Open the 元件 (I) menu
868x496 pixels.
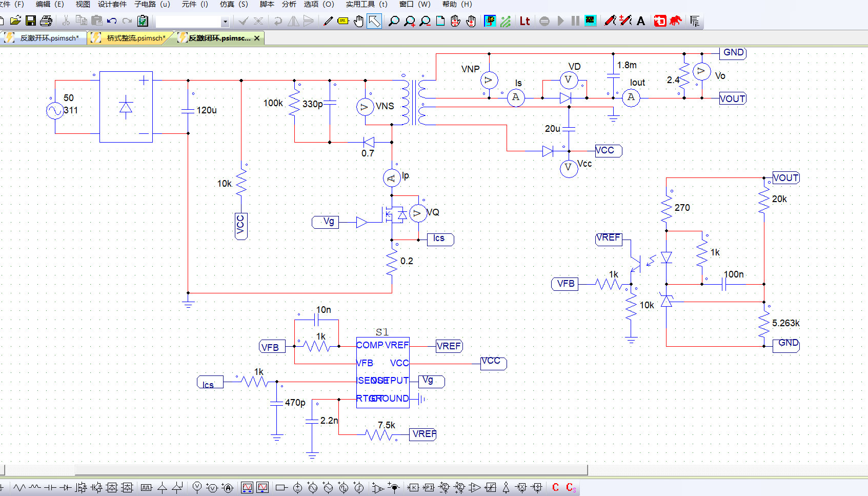click(x=195, y=4)
